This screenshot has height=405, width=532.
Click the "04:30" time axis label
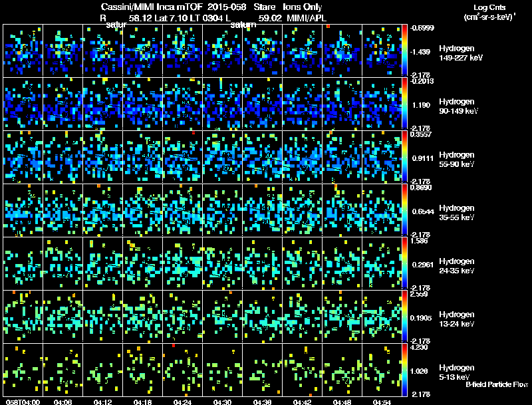pos(222,402)
